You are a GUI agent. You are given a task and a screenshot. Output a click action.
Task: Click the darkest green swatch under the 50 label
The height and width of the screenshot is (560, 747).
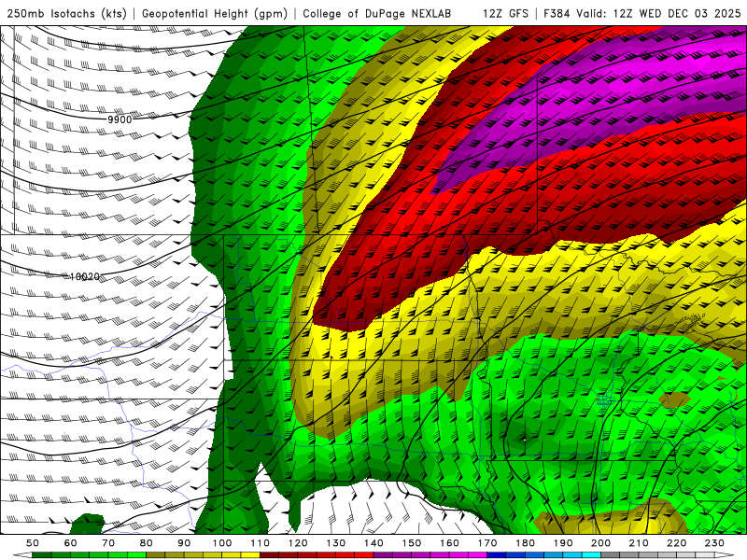(x=42, y=555)
